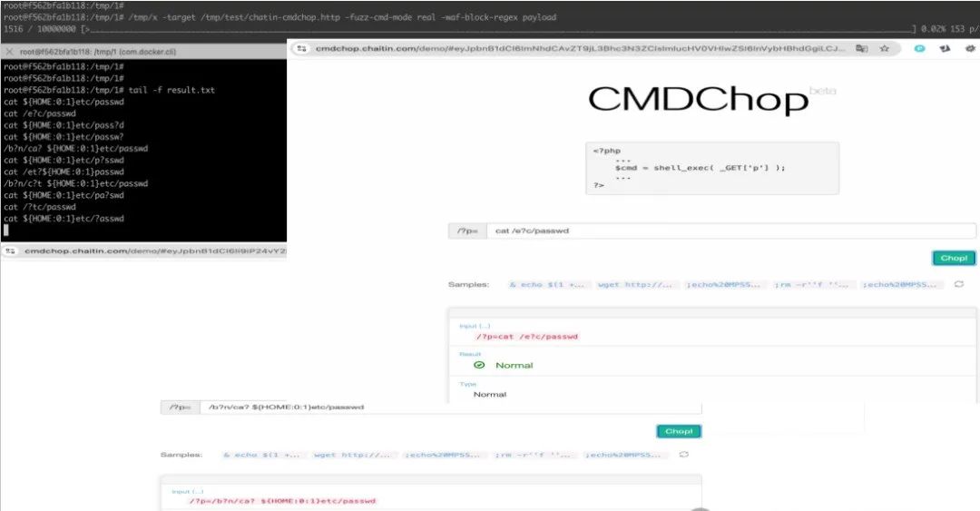Close the com.docker.cli terminal tab
980x511 pixels.
click(x=9, y=52)
